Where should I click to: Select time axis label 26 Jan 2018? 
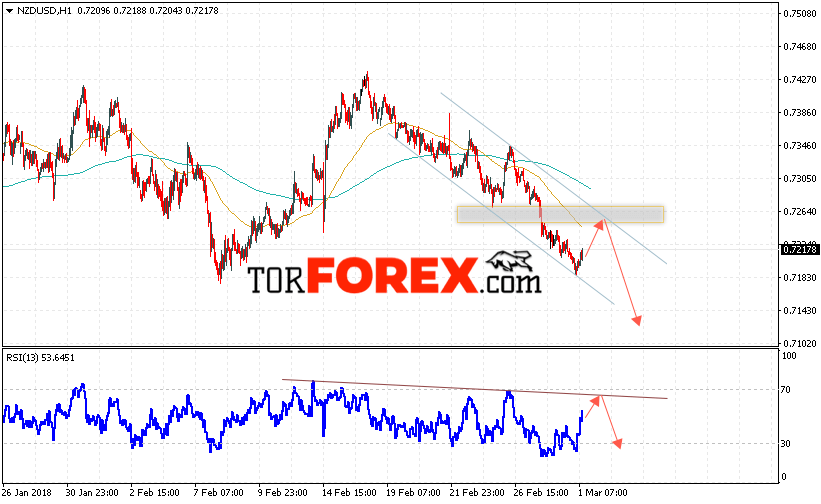(x=27, y=492)
